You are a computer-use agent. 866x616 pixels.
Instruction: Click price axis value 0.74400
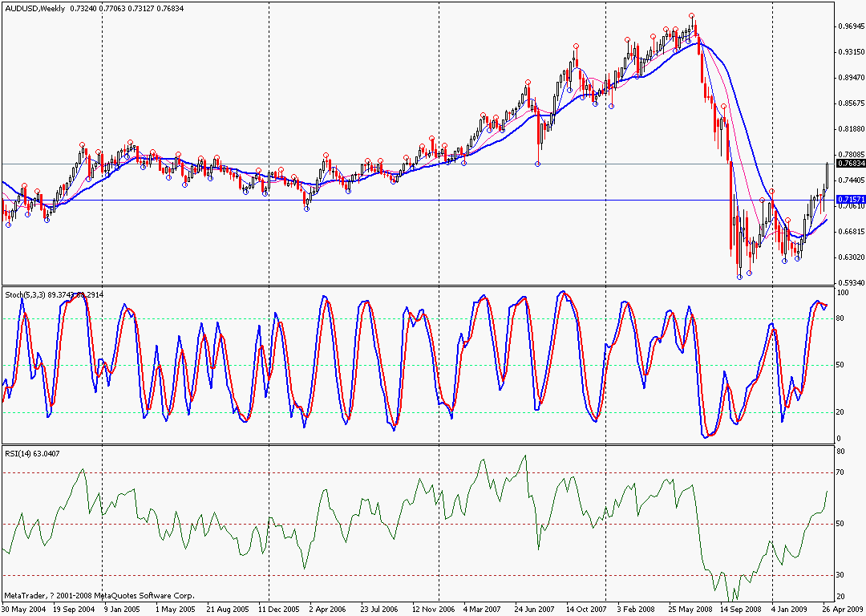[851, 180]
